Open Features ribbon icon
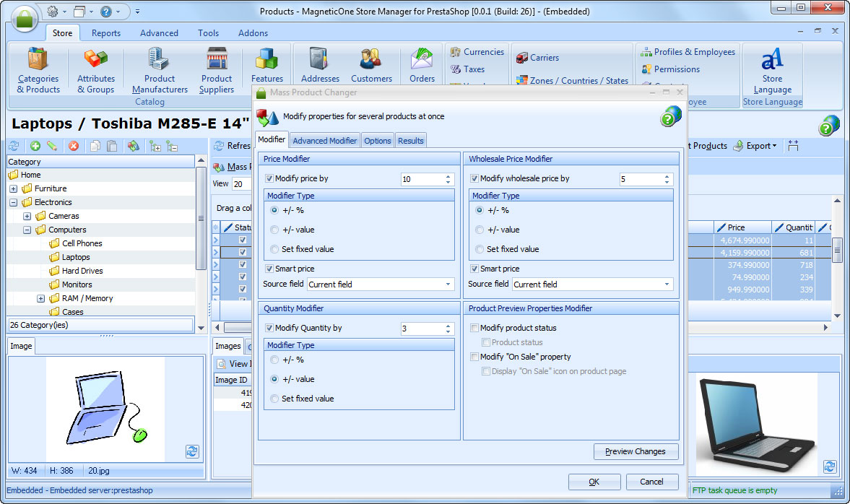This screenshot has width=850, height=504. [266, 65]
